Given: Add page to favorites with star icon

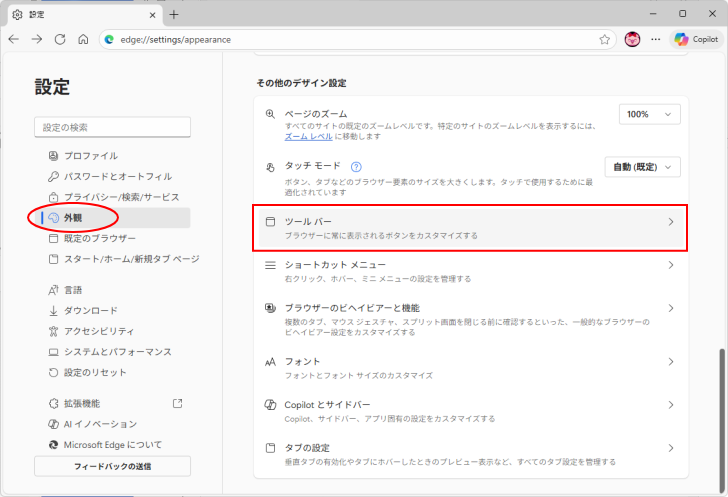Looking at the screenshot, I should [x=604, y=39].
